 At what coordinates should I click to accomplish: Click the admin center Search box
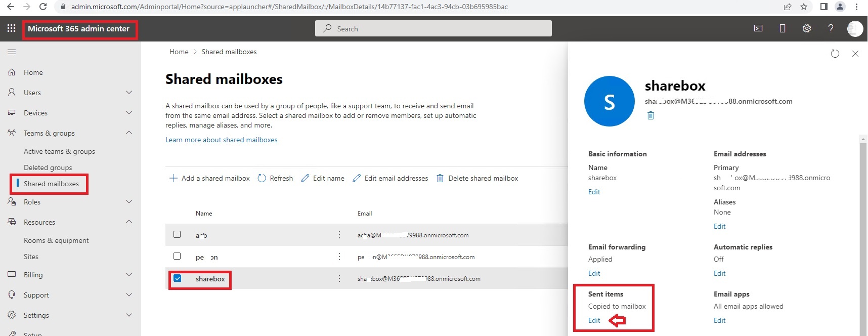[x=433, y=28]
